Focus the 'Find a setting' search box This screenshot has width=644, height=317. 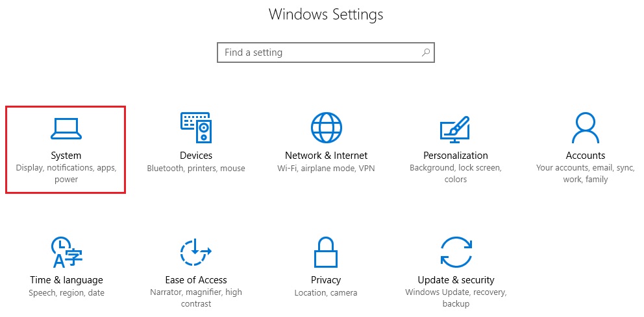318,53
